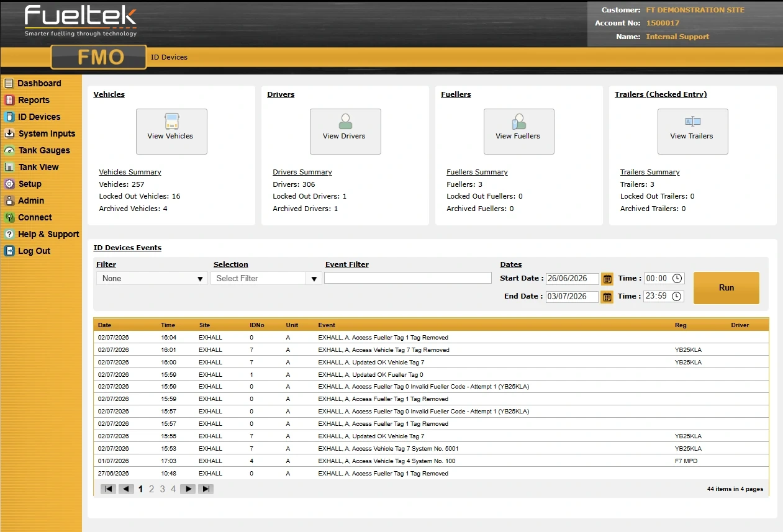Click the Reports sidebar icon
The image size is (783, 532).
pyautogui.click(x=9, y=100)
